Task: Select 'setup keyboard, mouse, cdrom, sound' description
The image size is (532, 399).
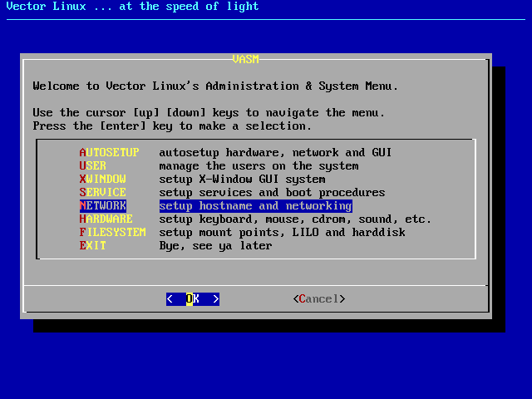Action: coord(295,219)
